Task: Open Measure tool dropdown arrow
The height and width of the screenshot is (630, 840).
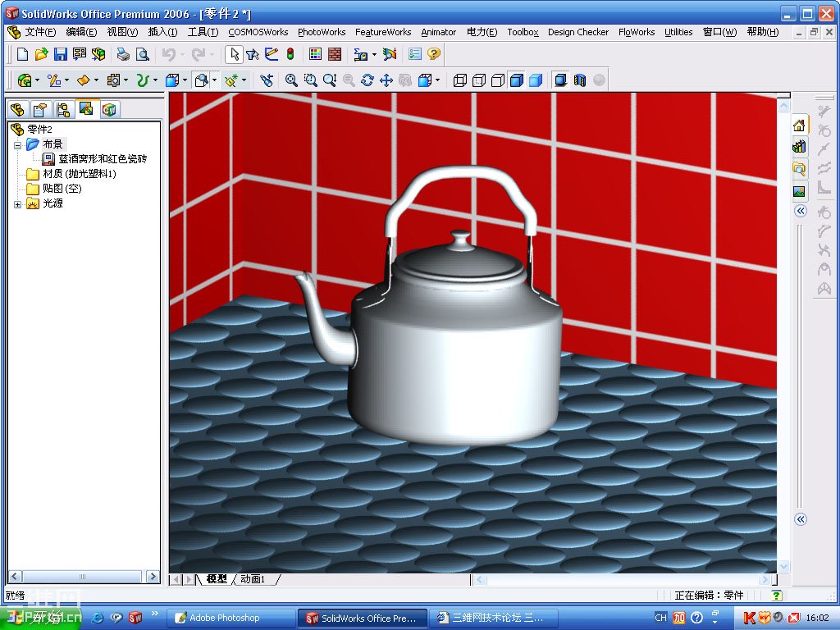Action: [x=374, y=54]
